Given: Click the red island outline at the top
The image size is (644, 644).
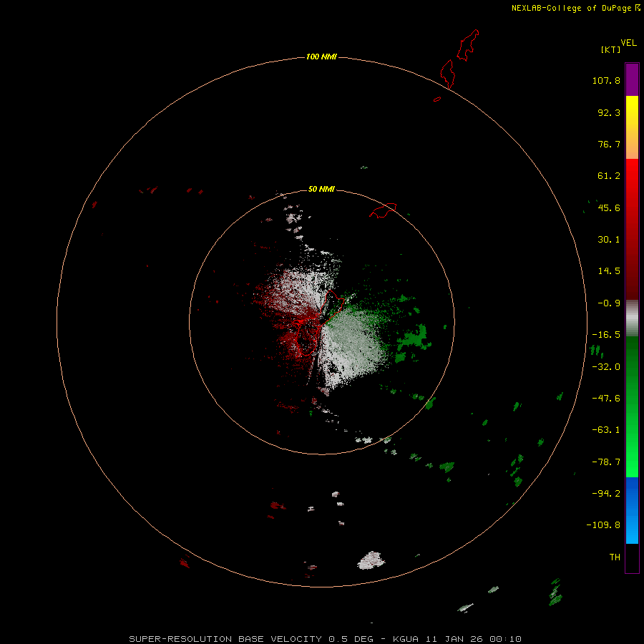Looking at the screenshot, I should [468, 44].
